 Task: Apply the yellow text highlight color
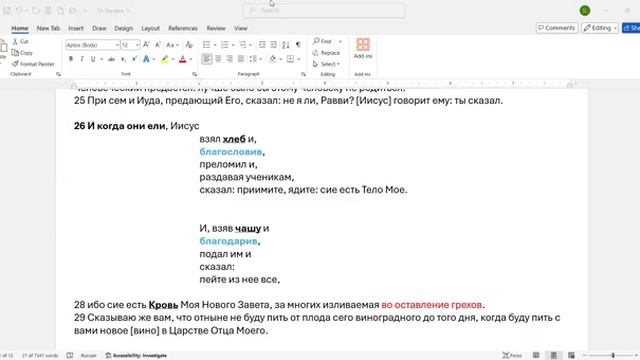(x=164, y=59)
